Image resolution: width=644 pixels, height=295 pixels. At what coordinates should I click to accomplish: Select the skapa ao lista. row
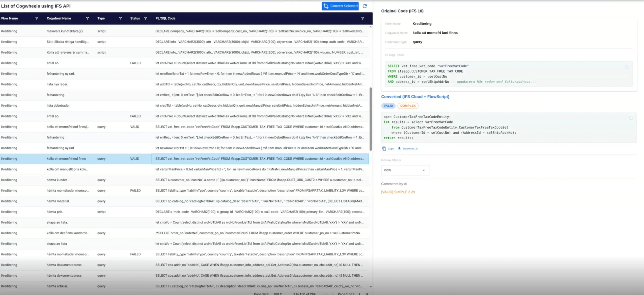coord(184,222)
